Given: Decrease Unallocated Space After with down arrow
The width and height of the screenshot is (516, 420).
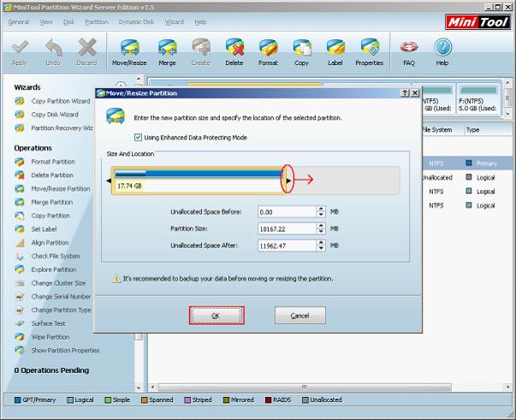Looking at the screenshot, I should click(321, 248).
